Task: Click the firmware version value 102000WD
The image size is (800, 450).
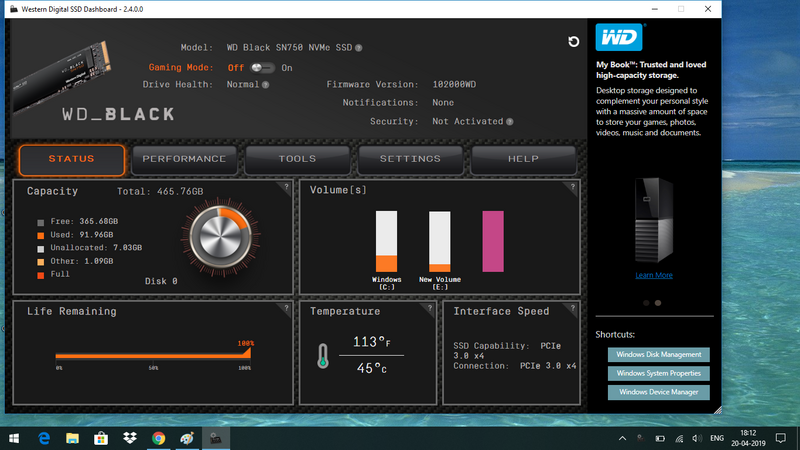Action: click(454, 85)
